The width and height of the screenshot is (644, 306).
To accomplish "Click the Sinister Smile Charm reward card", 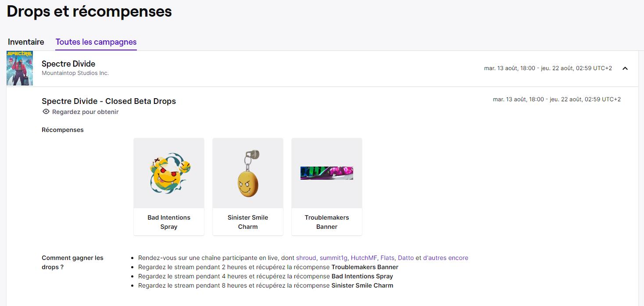I will (247, 186).
